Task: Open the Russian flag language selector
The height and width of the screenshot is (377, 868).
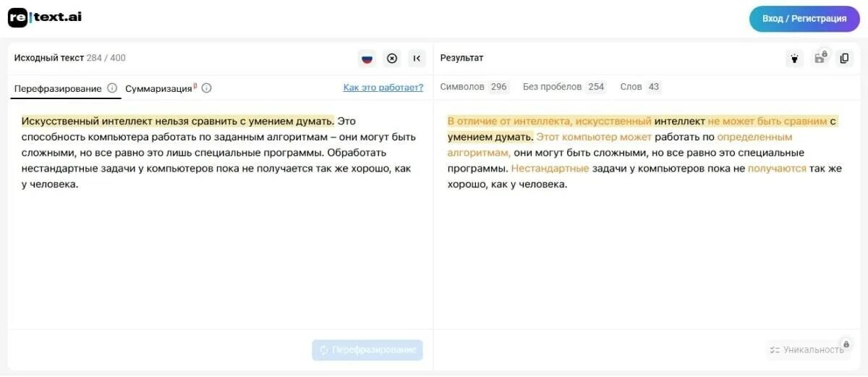Action: 367,59
